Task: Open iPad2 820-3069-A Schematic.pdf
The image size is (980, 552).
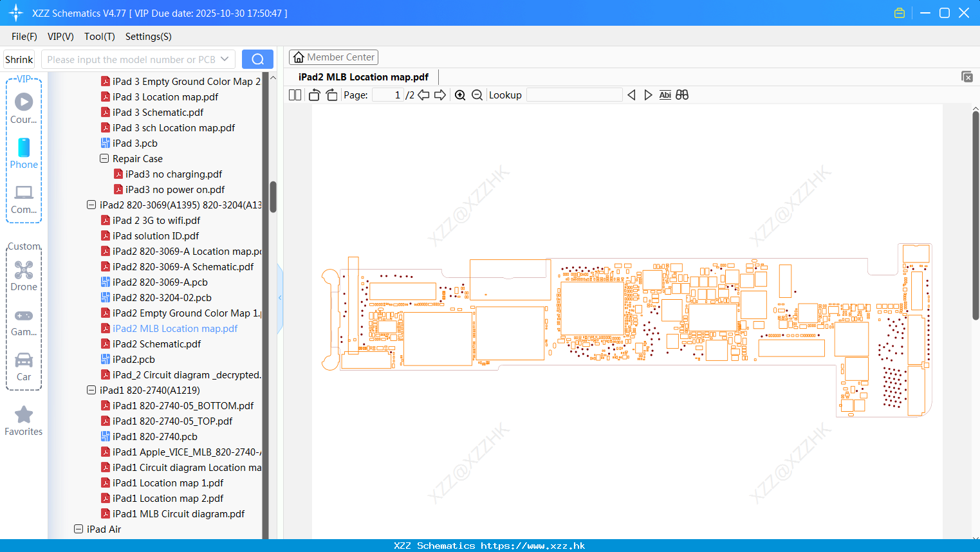Action: tap(183, 266)
